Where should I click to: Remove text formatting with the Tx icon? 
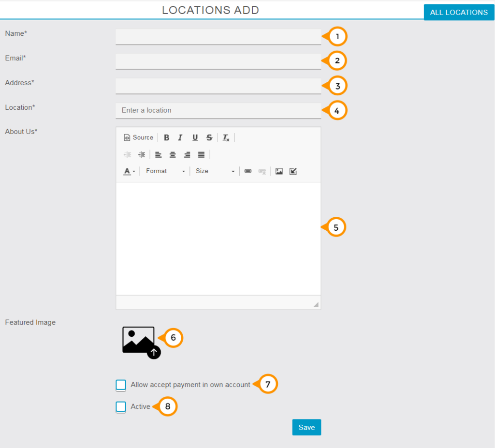[225, 137]
